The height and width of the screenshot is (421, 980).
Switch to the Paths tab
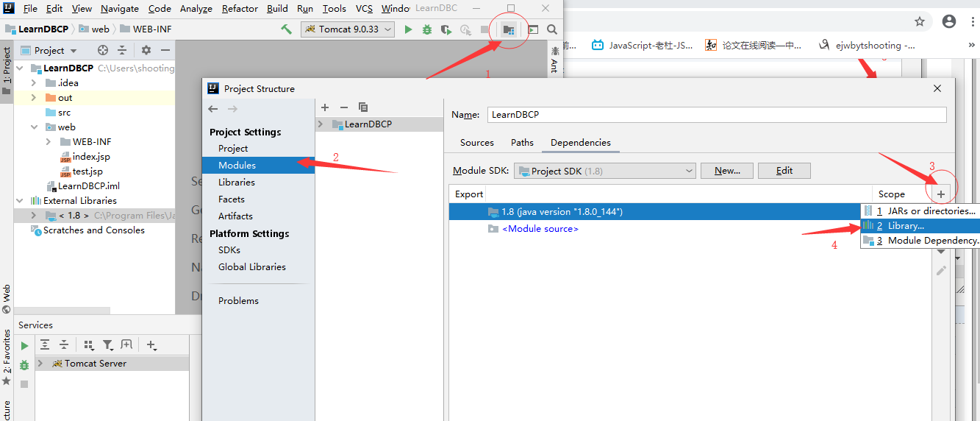click(522, 143)
